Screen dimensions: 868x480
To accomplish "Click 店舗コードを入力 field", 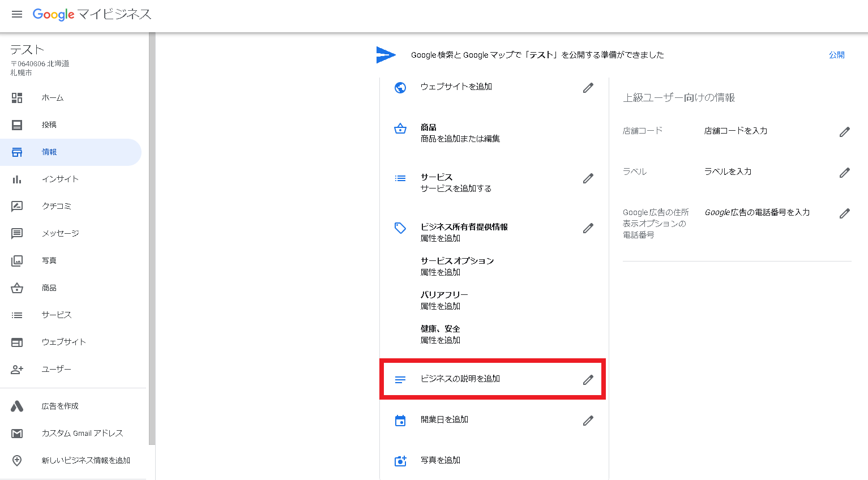I will [736, 131].
